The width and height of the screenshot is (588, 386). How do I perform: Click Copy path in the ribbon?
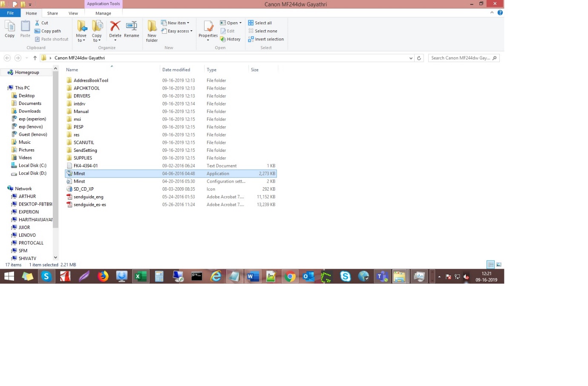48,31
